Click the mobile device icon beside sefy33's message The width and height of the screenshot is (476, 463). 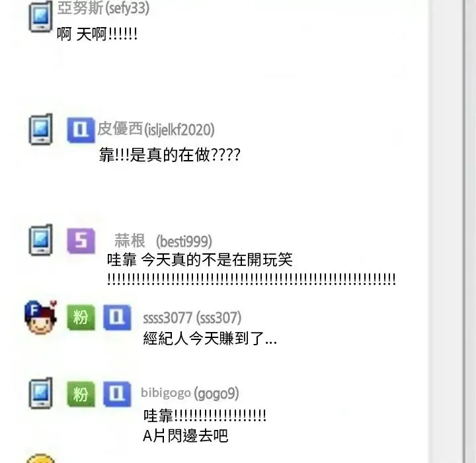tap(41, 17)
